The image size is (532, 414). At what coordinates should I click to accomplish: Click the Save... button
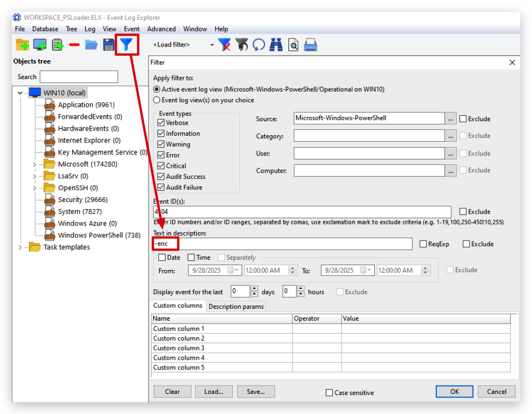(256, 392)
